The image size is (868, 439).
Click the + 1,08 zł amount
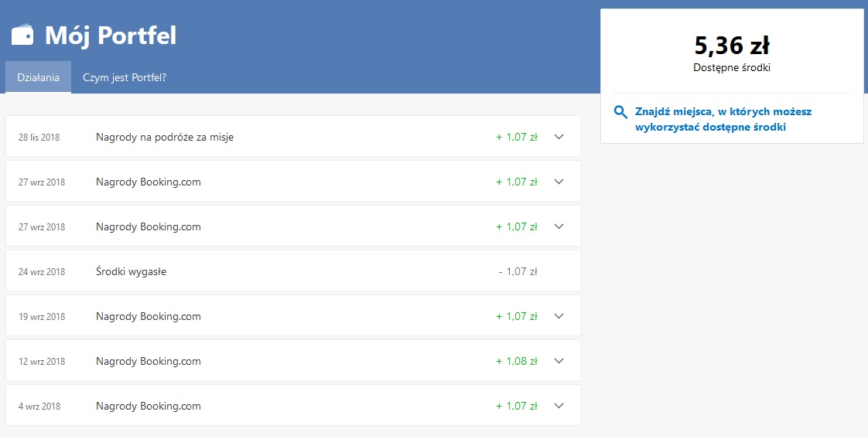[517, 361]
